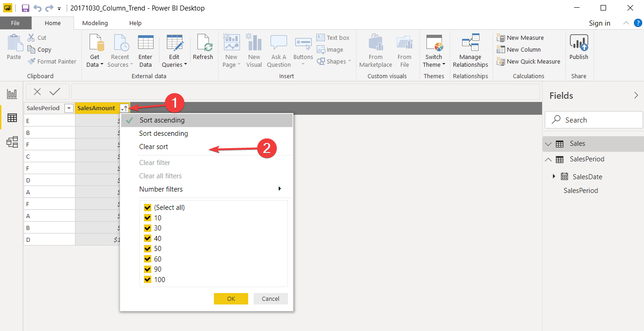Switch to the Modeling ribbon tab
Screen dimensions: 644x331
pos(95,23)
